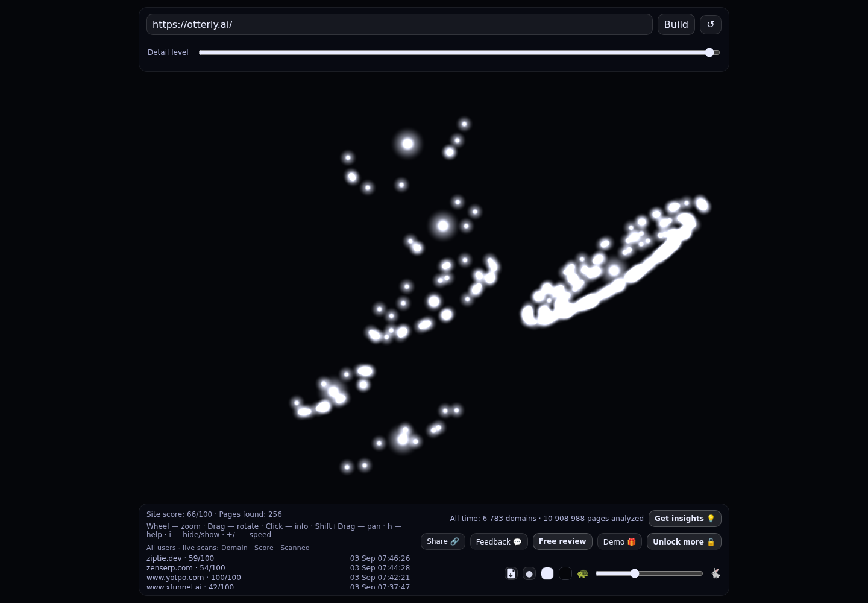Click the timestamp 03 Sep 07:46:26

tap(380, 558)
